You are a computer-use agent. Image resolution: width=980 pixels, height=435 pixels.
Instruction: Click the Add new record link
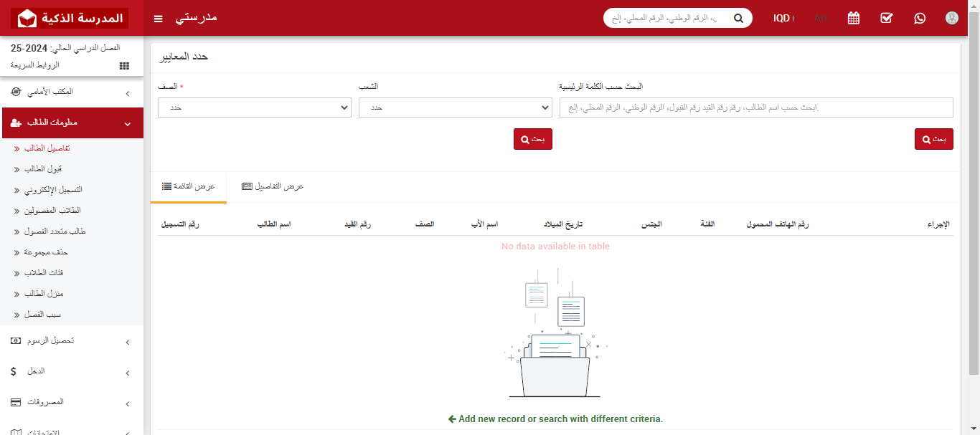pos(556,419)
